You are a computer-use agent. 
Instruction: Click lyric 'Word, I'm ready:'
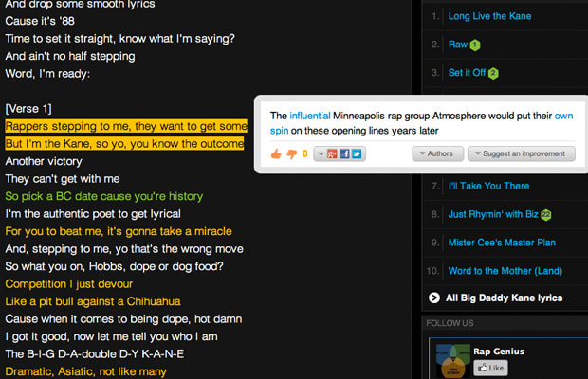click(x=47, y=74)
